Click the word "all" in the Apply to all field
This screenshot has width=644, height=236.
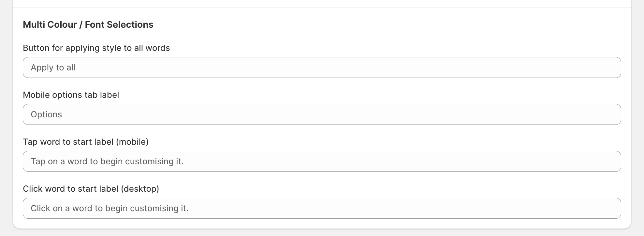click(71, 67)
